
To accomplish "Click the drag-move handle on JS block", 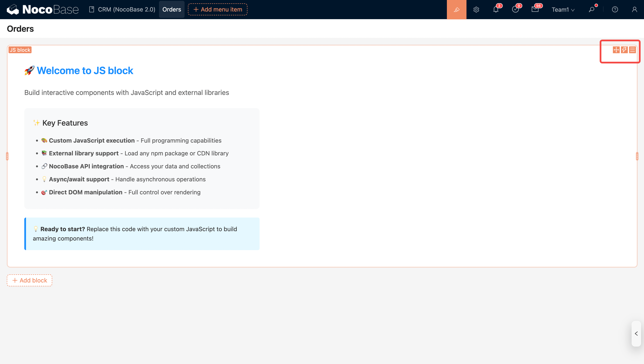I will pos(616,50).
